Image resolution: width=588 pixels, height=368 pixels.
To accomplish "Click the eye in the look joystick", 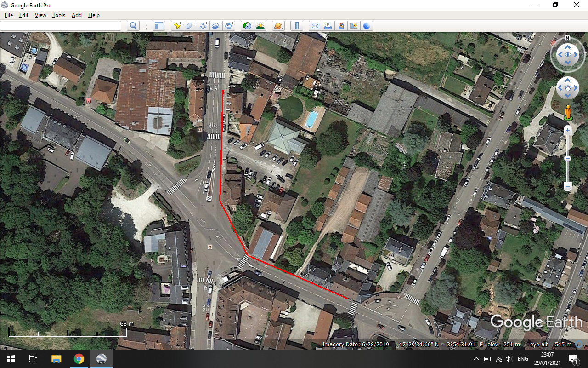I will (568, 55).
